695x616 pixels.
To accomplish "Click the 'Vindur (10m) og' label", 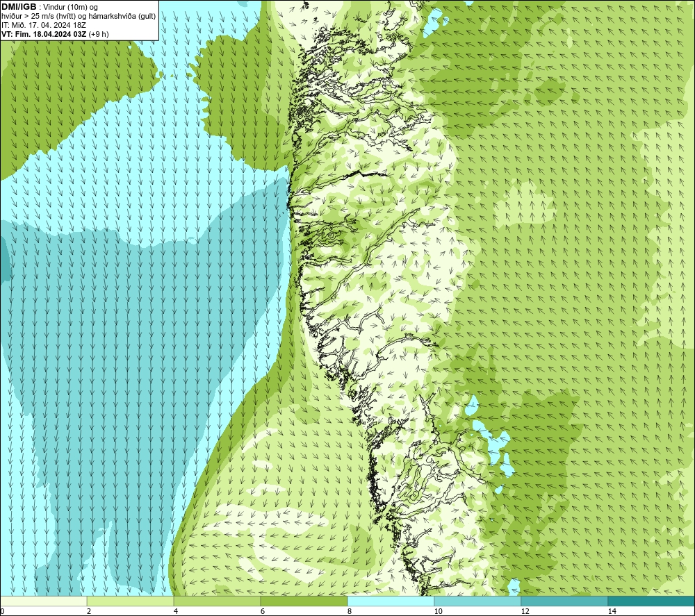I will tap(70, 8).
